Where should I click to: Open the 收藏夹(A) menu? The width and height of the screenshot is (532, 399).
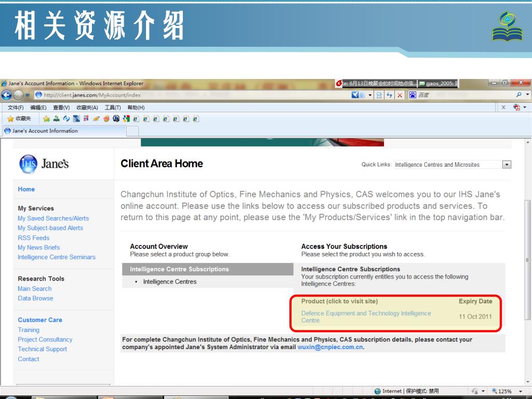87,108
